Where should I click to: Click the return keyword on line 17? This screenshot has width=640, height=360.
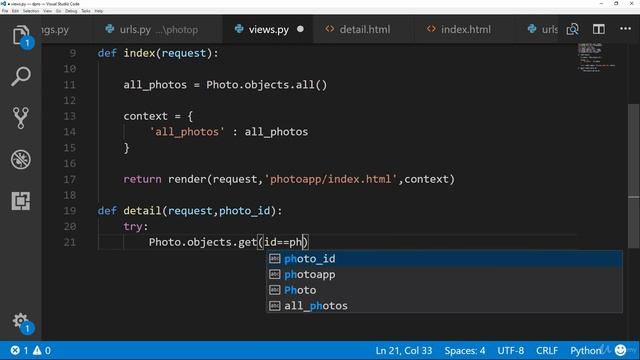tap(142, 179)
